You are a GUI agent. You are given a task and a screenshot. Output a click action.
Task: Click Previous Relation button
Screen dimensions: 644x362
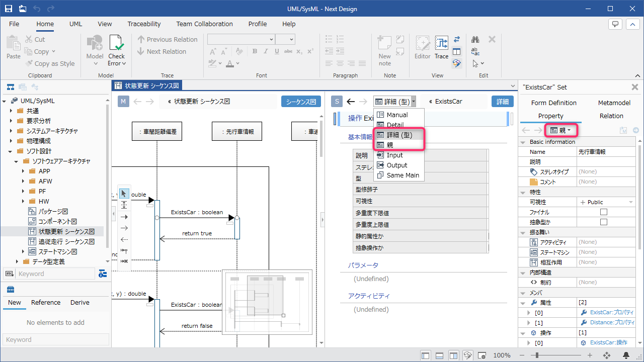[168, 39]
